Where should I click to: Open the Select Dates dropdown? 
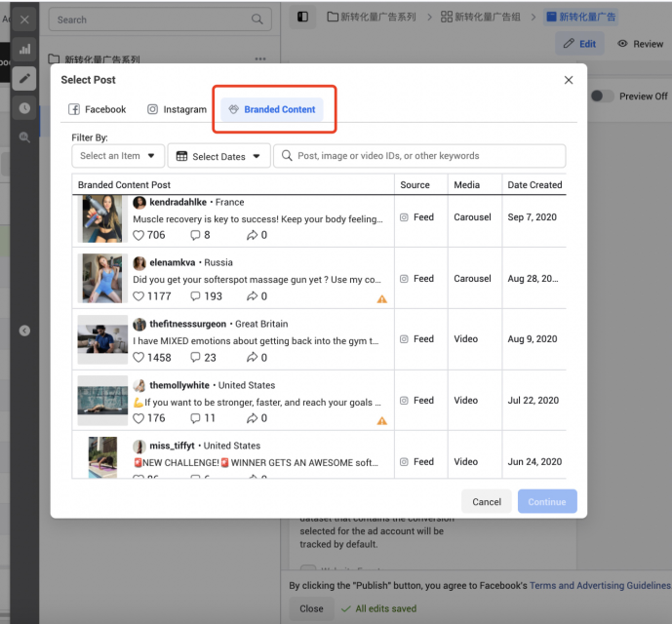(218, 156)
